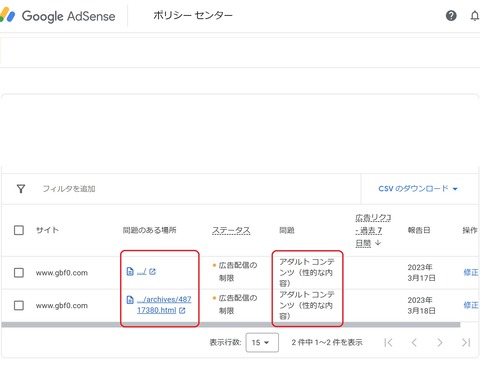This screenshot has width=480, height=367.
Task: Toggle the select-all checkbox in header
Action: coord(19,230)
